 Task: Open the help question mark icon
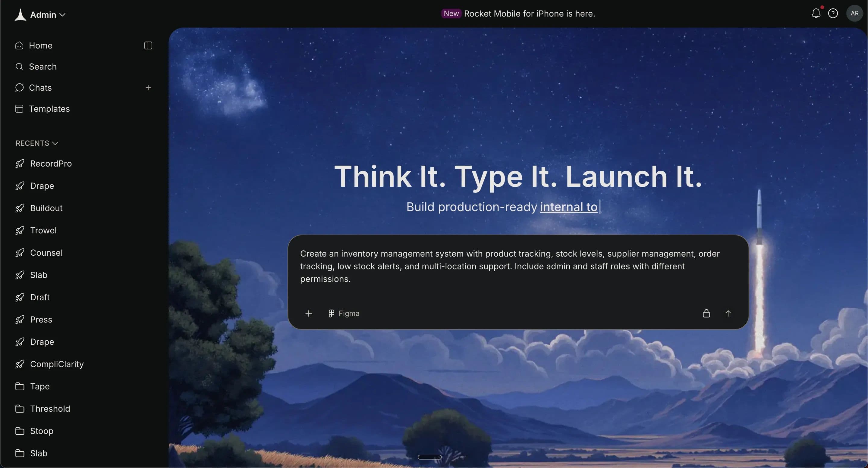tap(833, 14)
